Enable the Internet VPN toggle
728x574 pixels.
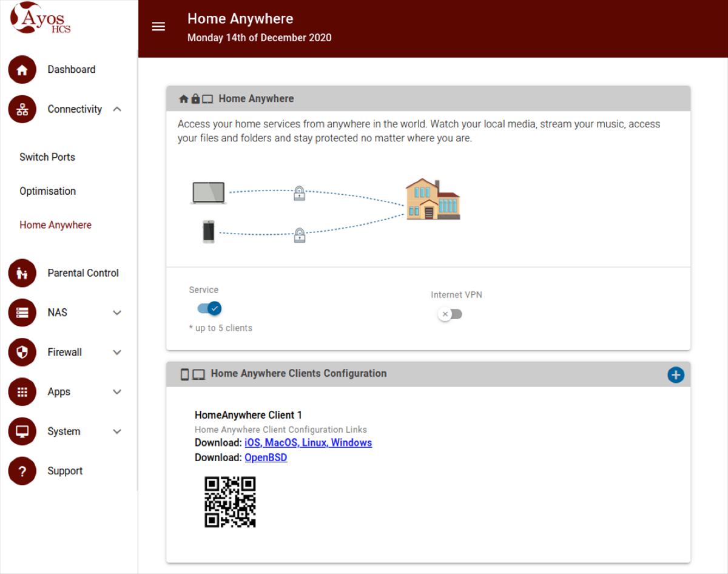[x=451, y=314]
